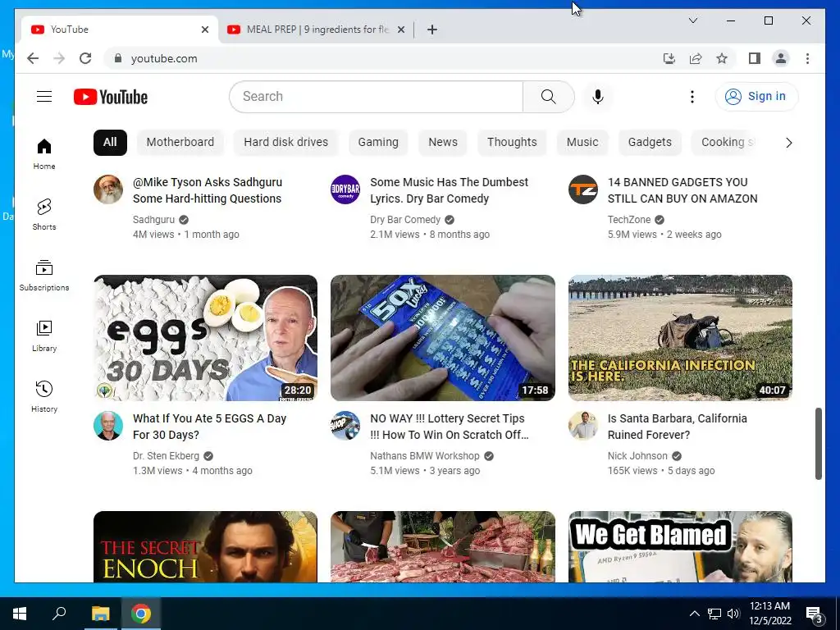Open Is Santa Barbara California Ruined title
This screenshot has width=840, height=630.
pos(677,427)
